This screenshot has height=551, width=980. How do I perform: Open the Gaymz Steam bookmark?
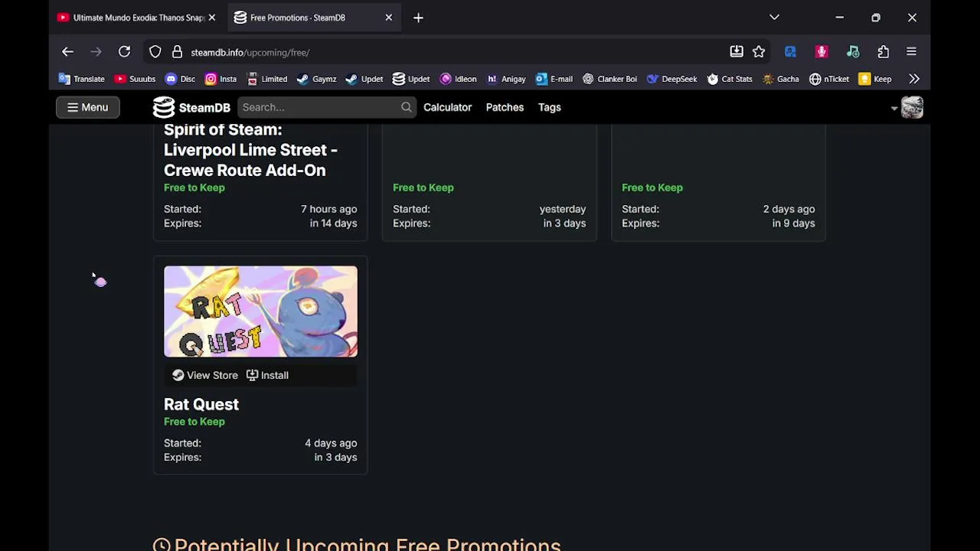tap(316, 79)
